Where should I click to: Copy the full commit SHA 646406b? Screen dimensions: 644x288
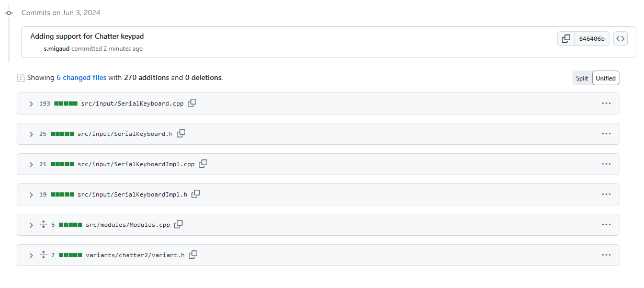pyautogui.click(x=566, y=39)
